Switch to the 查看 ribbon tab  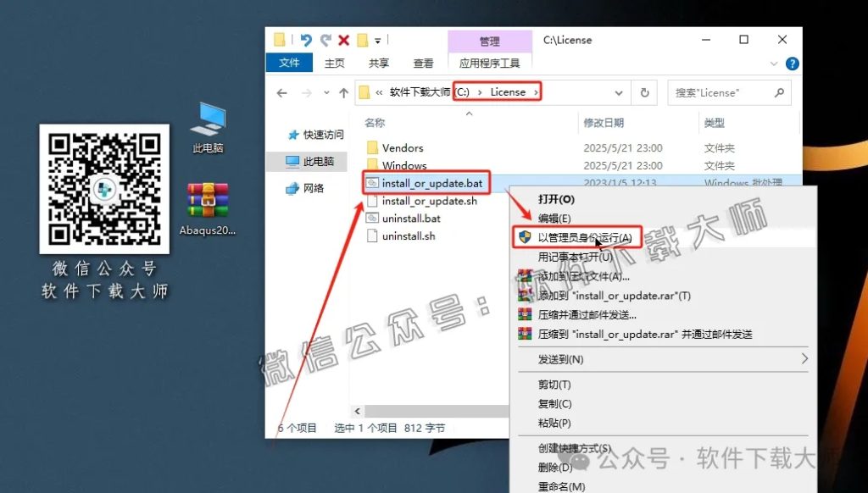(423, 63)
